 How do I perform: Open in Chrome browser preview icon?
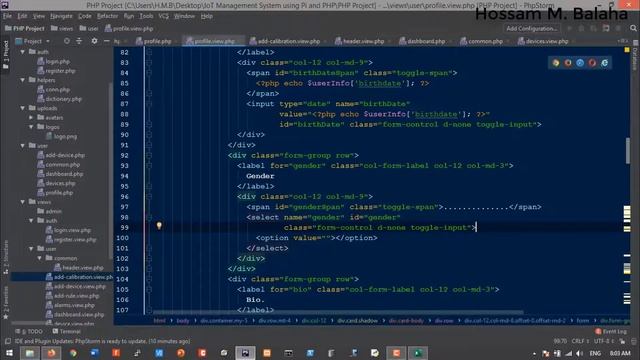click(556, 63)
